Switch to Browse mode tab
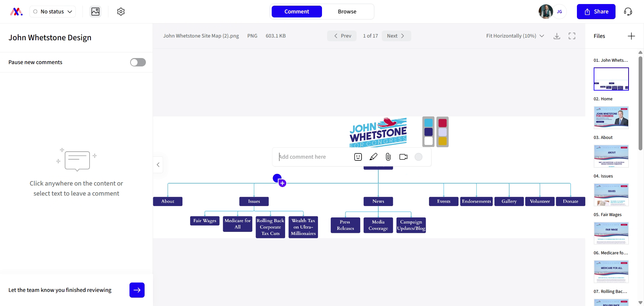The height and width of the screenshot is (306, 644). 347,12
